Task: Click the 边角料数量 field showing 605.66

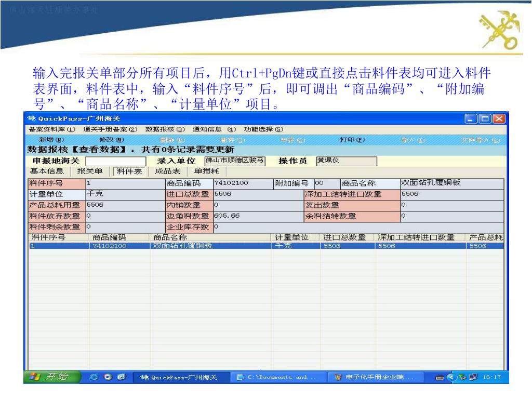Action: (258, 216)
